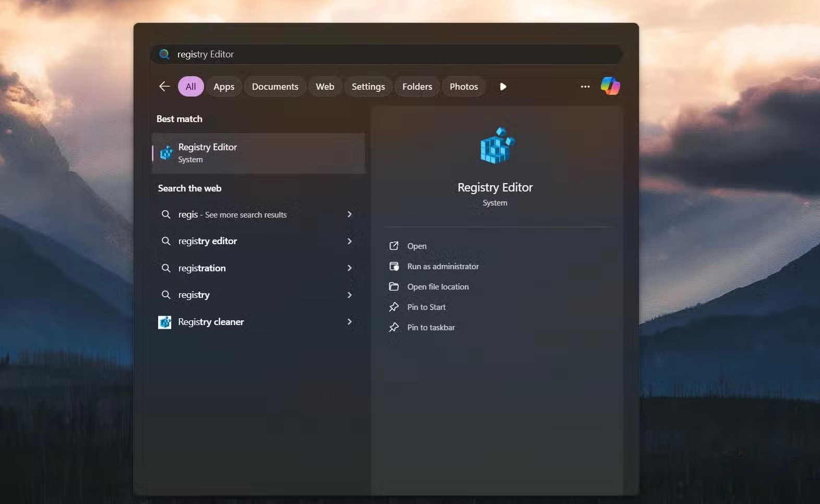Click Open in the Registry Editor actions

coord(417,246)
